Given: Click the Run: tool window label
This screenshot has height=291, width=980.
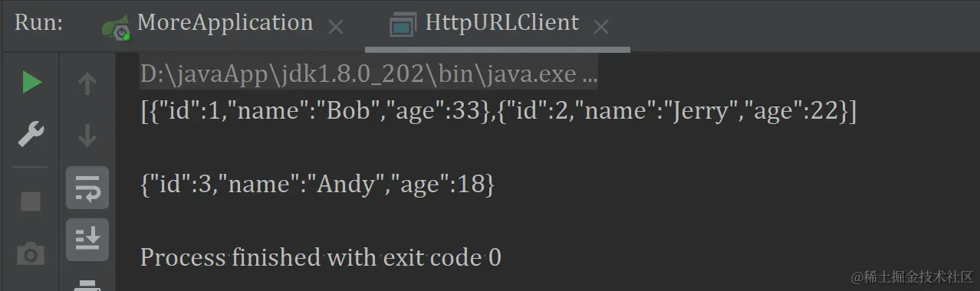Looking at the screenshot, I should (38, 23).
